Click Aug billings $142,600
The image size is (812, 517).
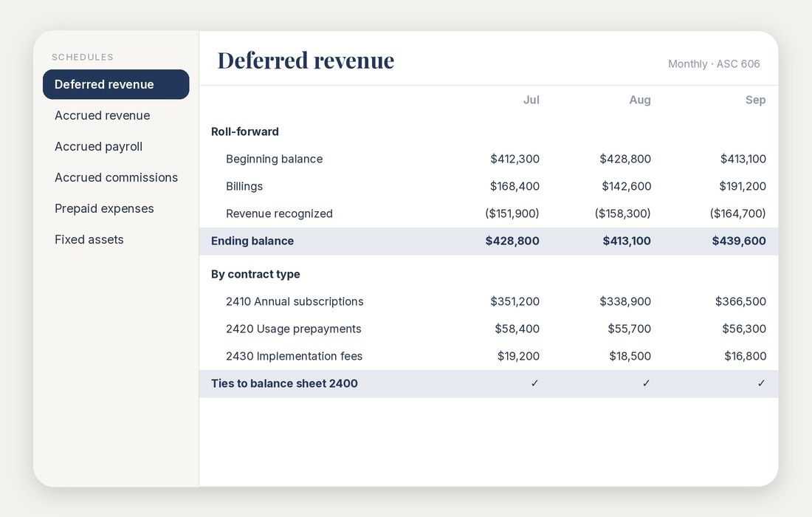point(627,187)
